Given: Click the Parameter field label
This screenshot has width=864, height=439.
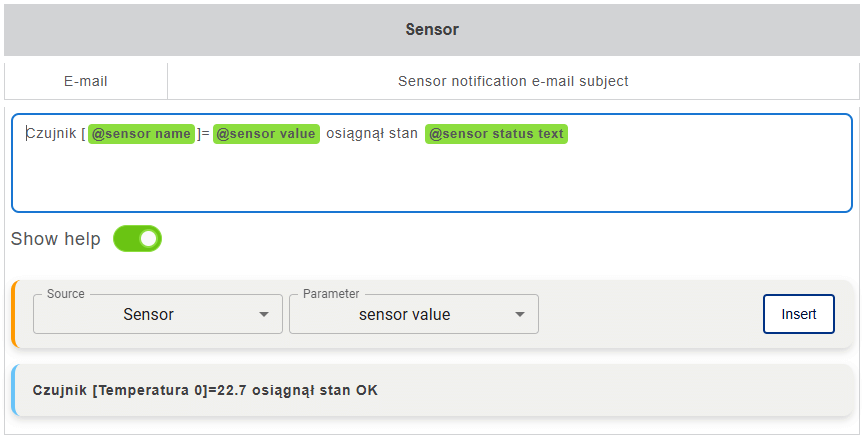Looking at the screenshot, I should (x=331, y=294).
